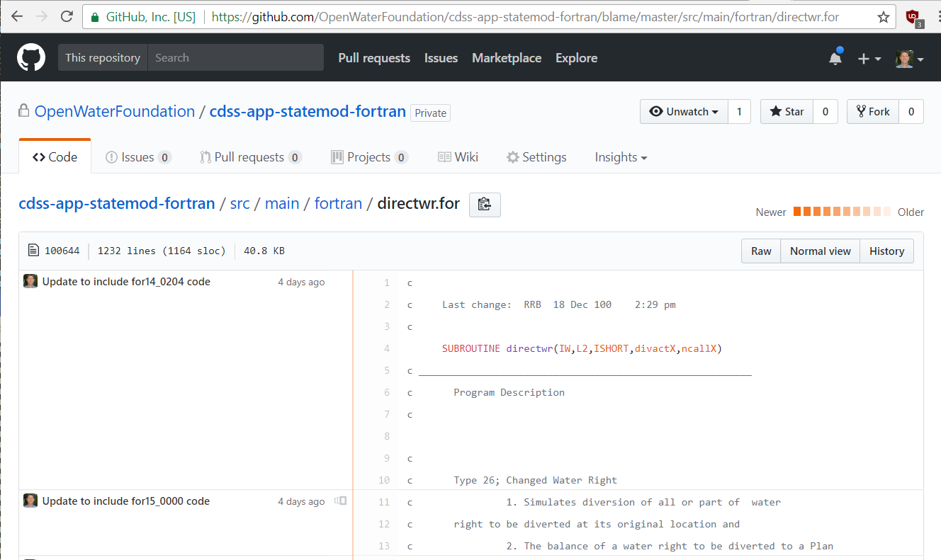Click the forks count beside Fork
Screen dimensions: 941x560
(x=911, y=112)
